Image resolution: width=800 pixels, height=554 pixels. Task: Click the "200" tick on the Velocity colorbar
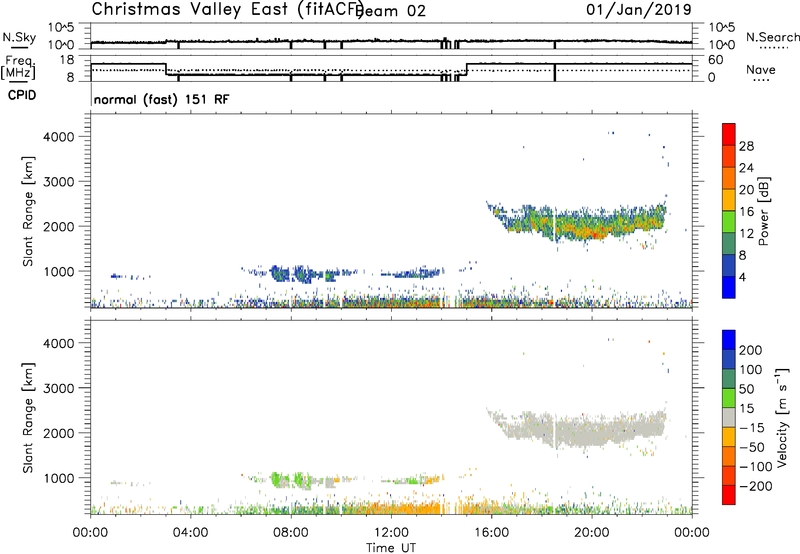click(751, 350)
